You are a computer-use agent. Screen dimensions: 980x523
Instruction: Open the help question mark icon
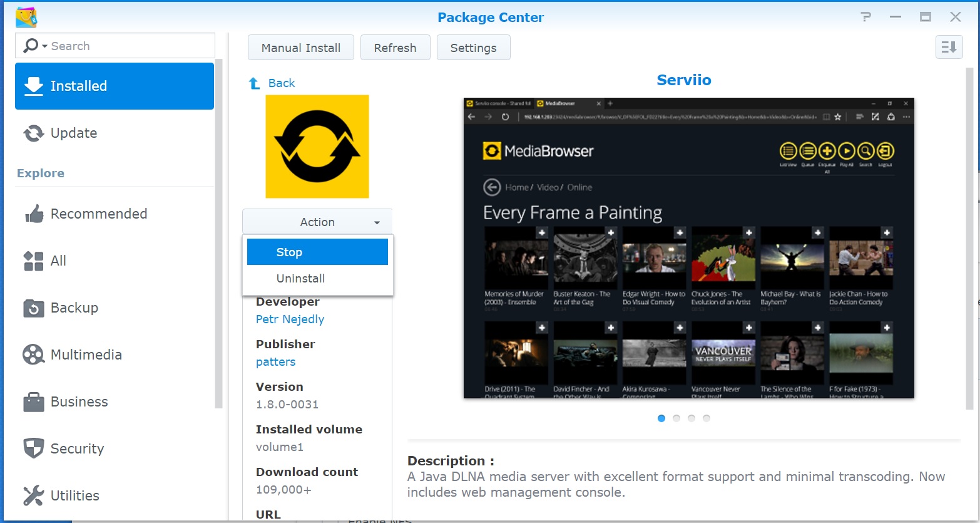click(865, 17)
